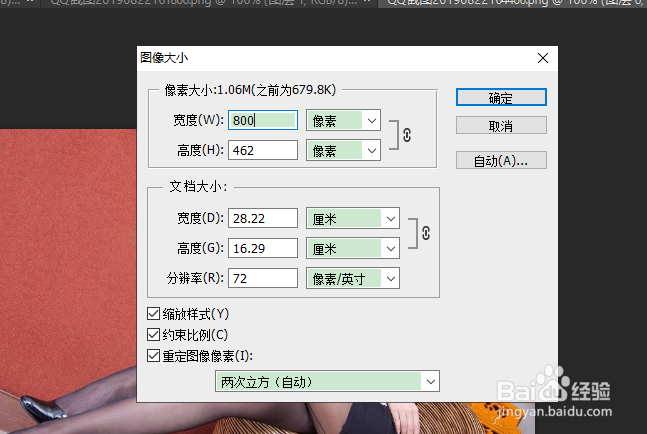Click the document 宽度(D) input field
This screenshot has height=434, width=647.
263,218
